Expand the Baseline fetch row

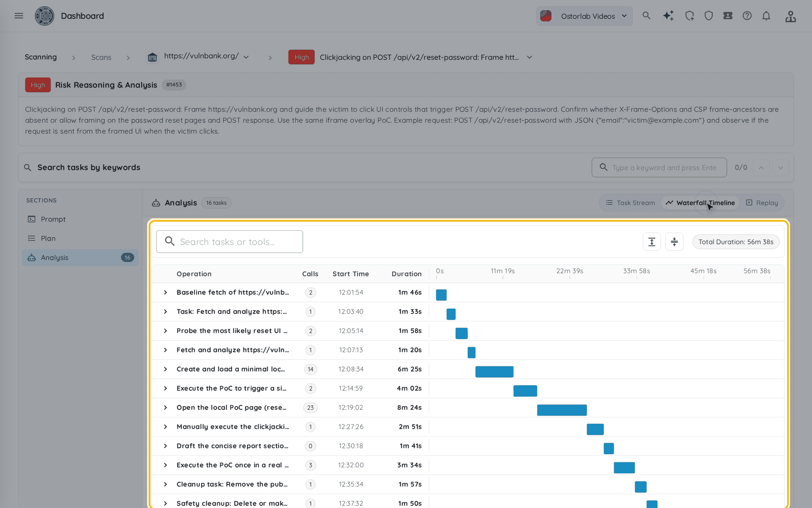165,293
